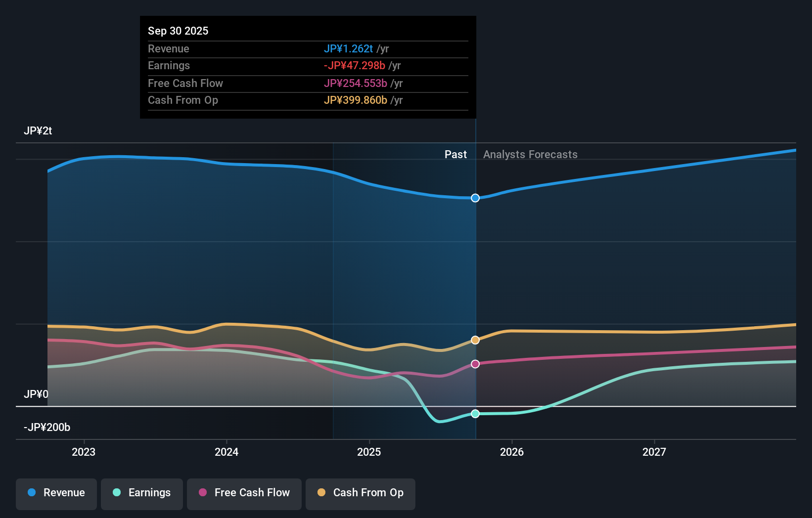The width and height of the screenshot is (812, 518).
Task: Click the 2025 label on the time axis
Action: tap(369, 451)
